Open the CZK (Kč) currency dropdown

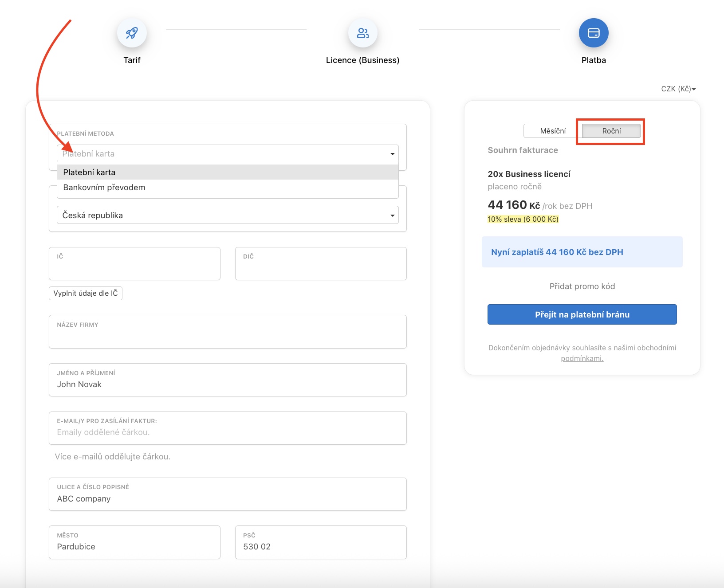[x=678, y=89]
